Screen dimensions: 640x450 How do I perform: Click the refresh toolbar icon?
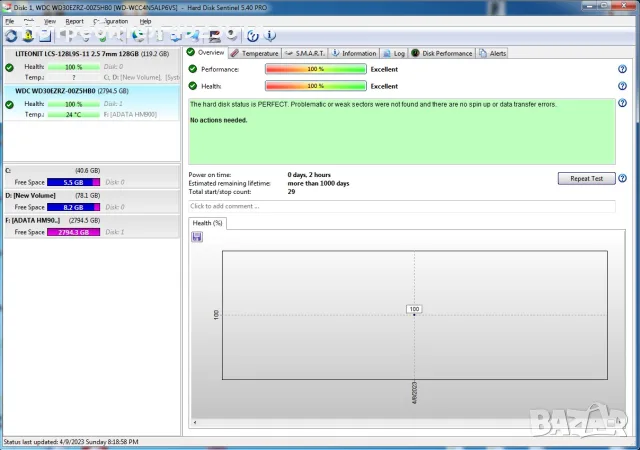(11, 36)
